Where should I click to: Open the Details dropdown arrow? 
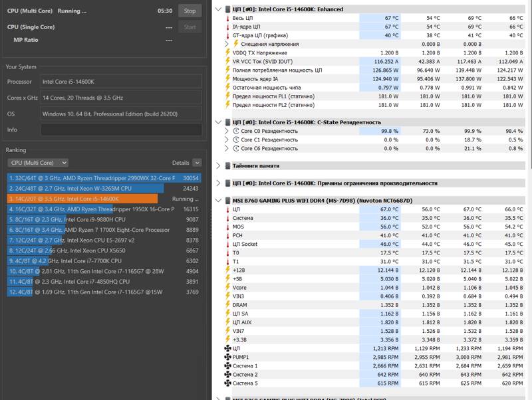[x=197, y=163]
